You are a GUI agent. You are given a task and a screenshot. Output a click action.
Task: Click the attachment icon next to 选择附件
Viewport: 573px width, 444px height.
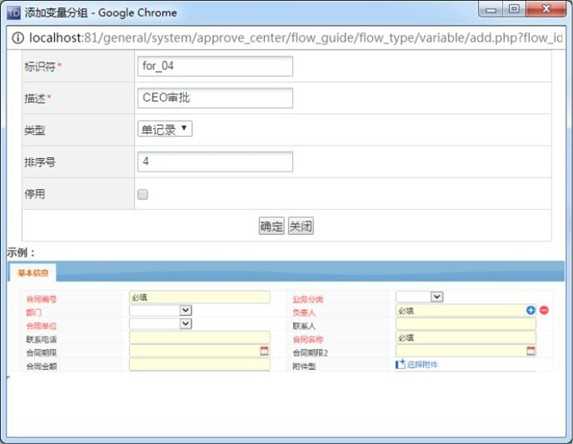click(x=401, y=364)
